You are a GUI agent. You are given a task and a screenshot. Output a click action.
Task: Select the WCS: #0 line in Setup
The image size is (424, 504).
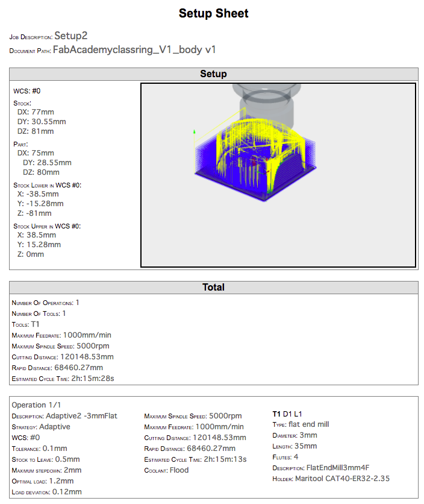tap(27, 91)
